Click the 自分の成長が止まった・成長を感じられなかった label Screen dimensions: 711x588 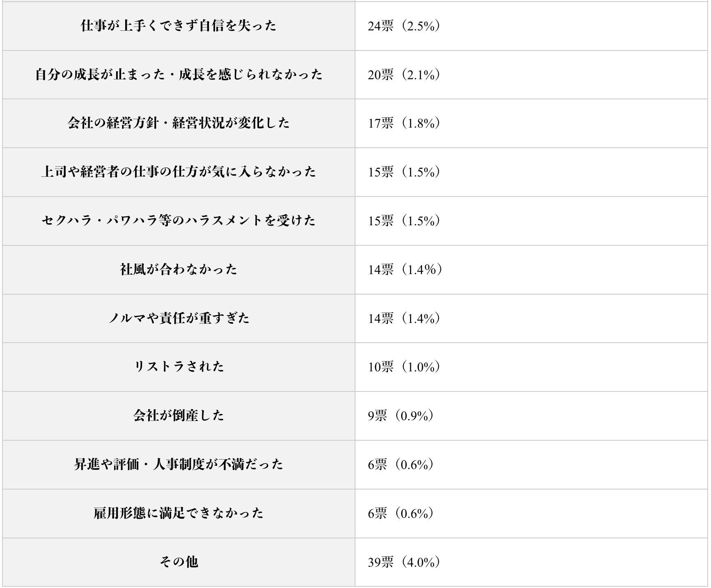click(179, 75)
